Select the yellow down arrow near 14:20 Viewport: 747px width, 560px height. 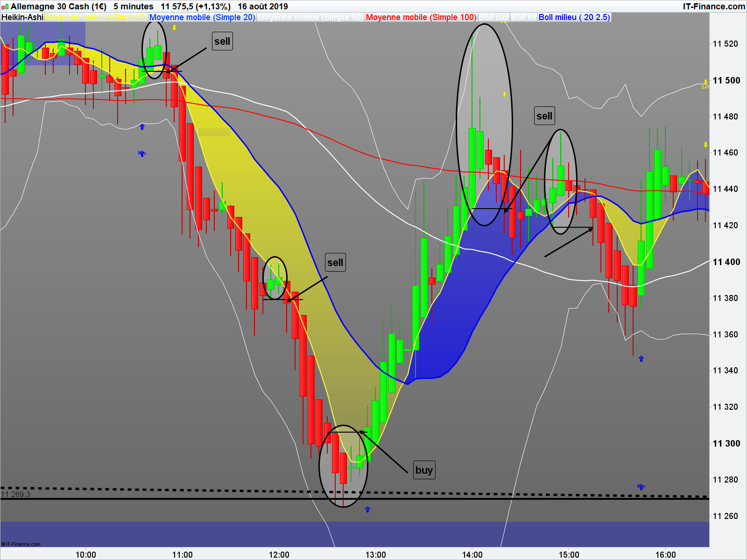pos(504,94)
